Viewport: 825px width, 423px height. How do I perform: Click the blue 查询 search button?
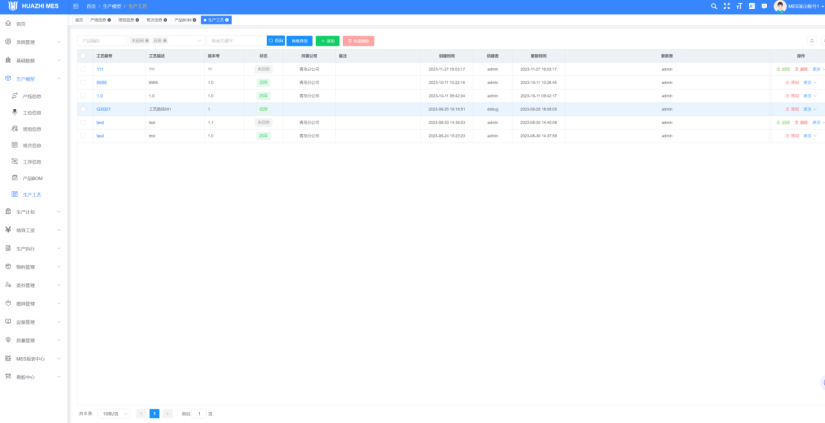[x=275, y=41]
